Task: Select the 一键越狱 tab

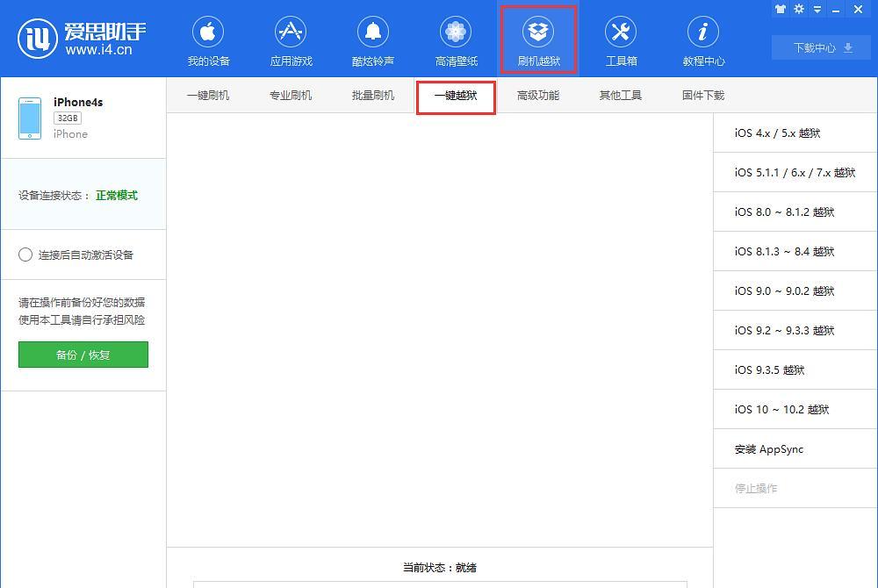Action: (x=456, y=97)
